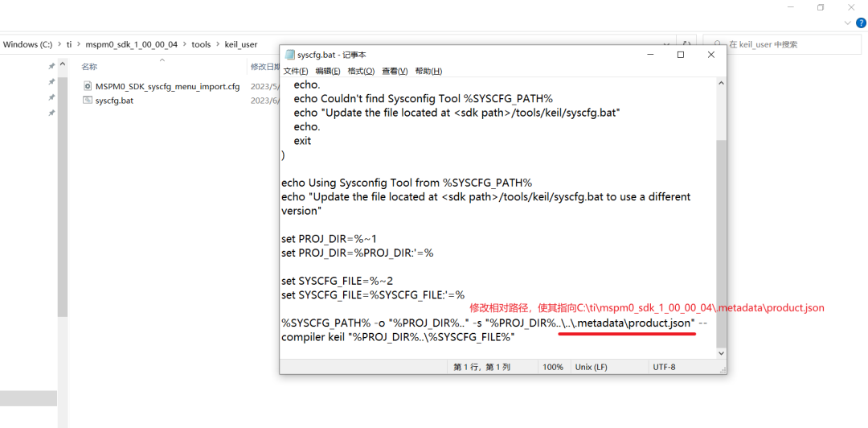Viewport: 868px width, 428px height.
Task: Navigate to ti folder in breadcrumb
Action: 69,44
